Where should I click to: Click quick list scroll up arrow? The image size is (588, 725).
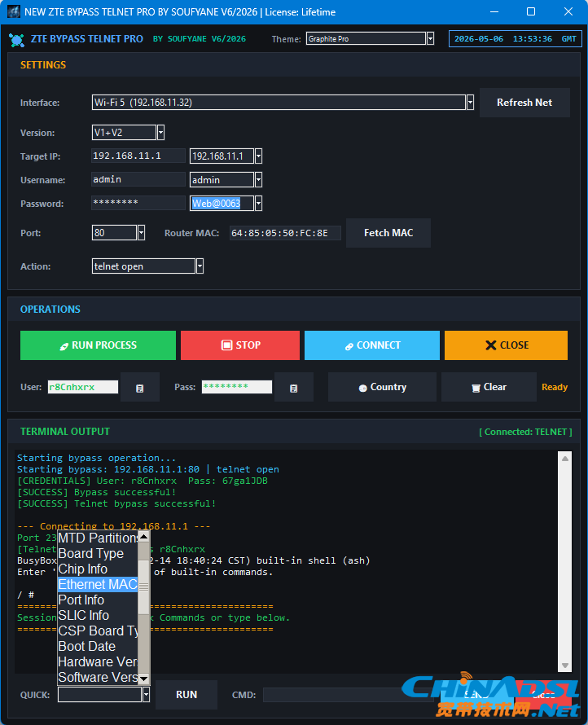click(x=144, y=536)
